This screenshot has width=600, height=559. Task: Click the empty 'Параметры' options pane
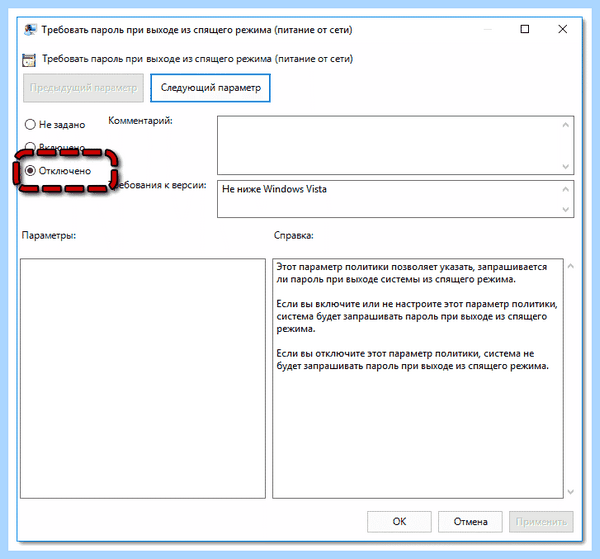pyautogui.click(x=143, y=378)
